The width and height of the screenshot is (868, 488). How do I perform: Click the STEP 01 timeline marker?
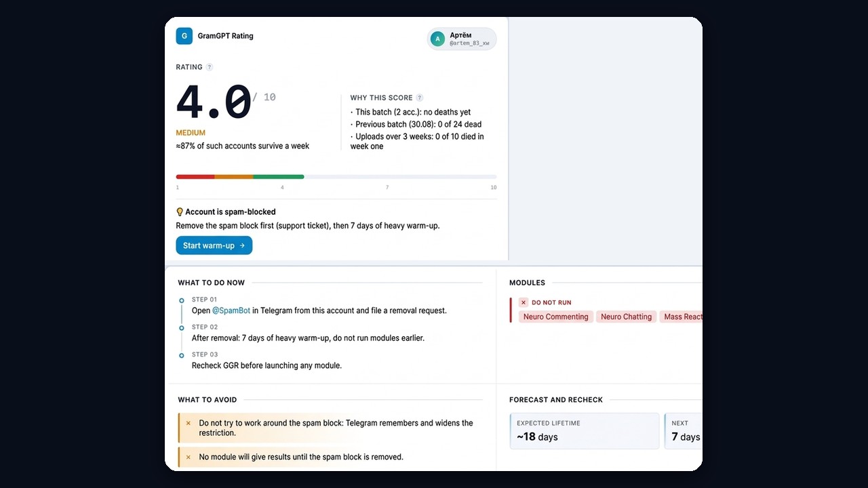[x=182, y=300]
